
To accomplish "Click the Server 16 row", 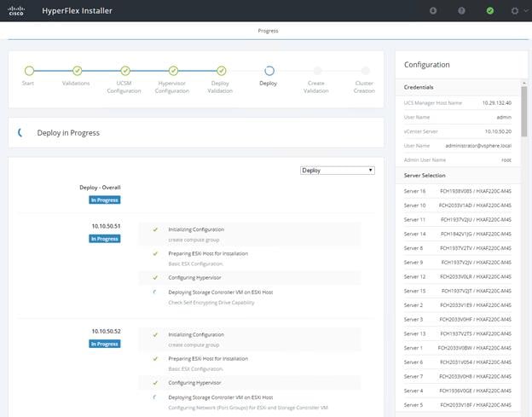I will [457, 191].
